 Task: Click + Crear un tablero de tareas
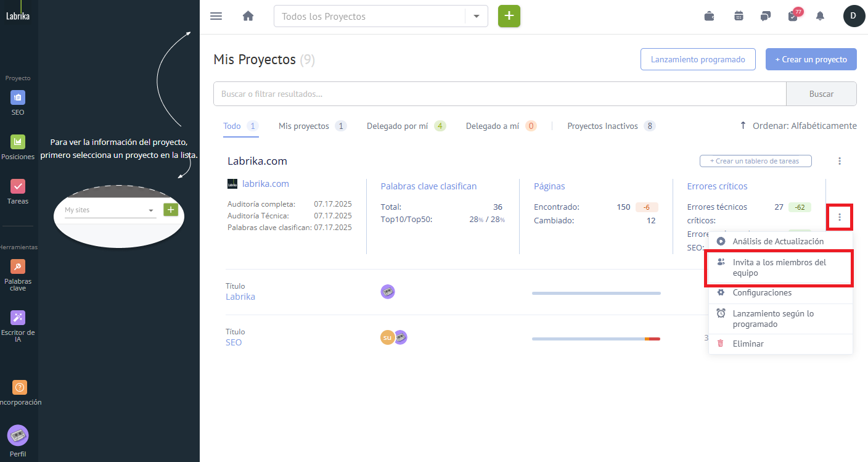(x=755, y=161)
